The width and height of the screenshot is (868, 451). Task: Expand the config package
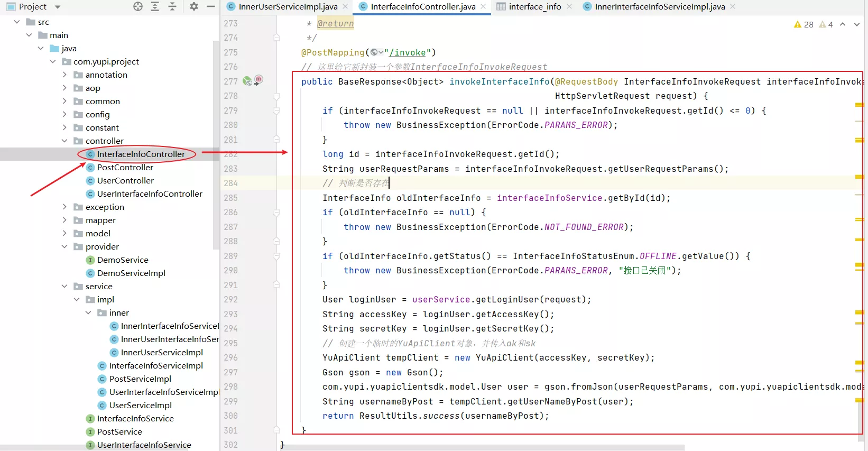coord(64,114)
